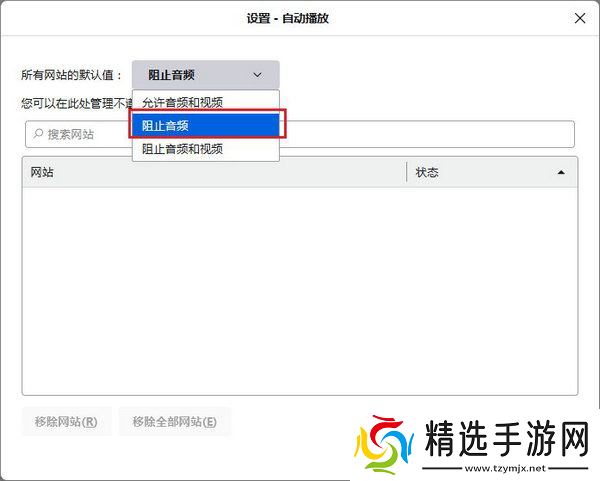The width and height of the screenshot is (600, 481).
Task: Click the 所有网站的默认值 label
Action: (71, 75)
